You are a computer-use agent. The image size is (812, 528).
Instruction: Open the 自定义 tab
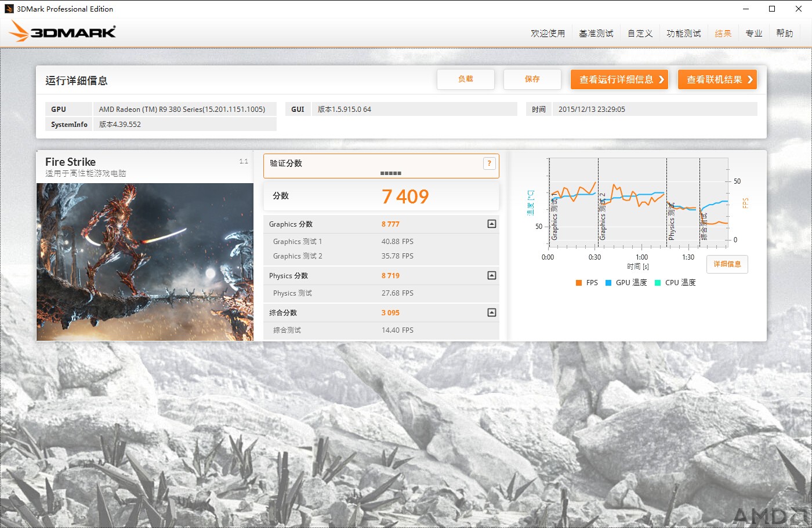[640, 34]
